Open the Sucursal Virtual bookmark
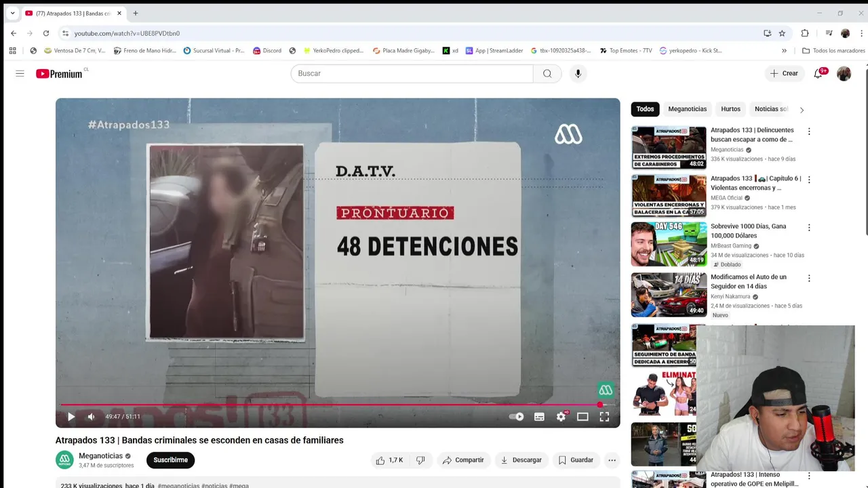This screenshot has height=488, width=868. (x=214, y=51)
